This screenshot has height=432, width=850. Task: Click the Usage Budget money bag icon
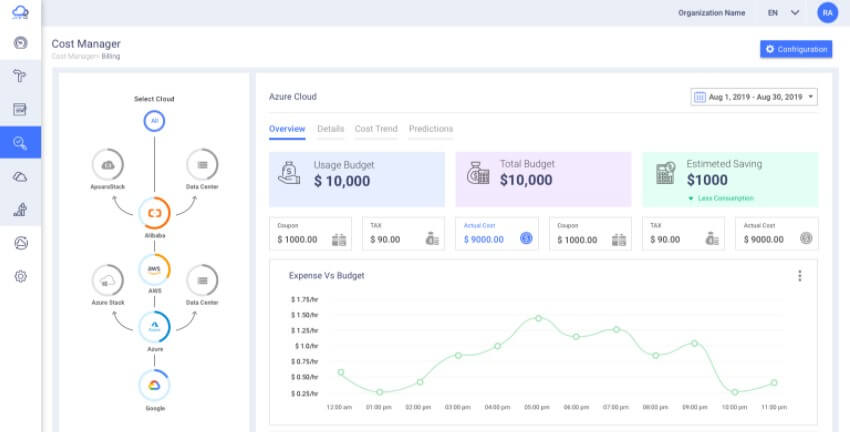tap(289, 172)
